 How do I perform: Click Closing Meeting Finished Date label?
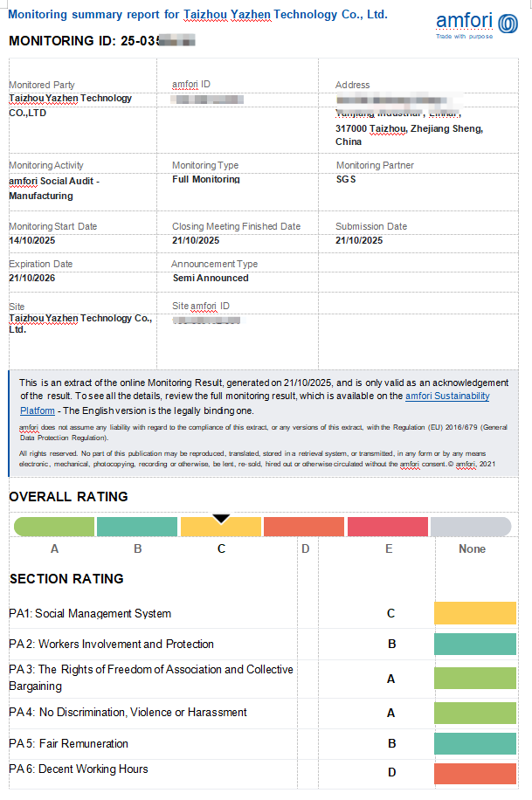point(236,226)
